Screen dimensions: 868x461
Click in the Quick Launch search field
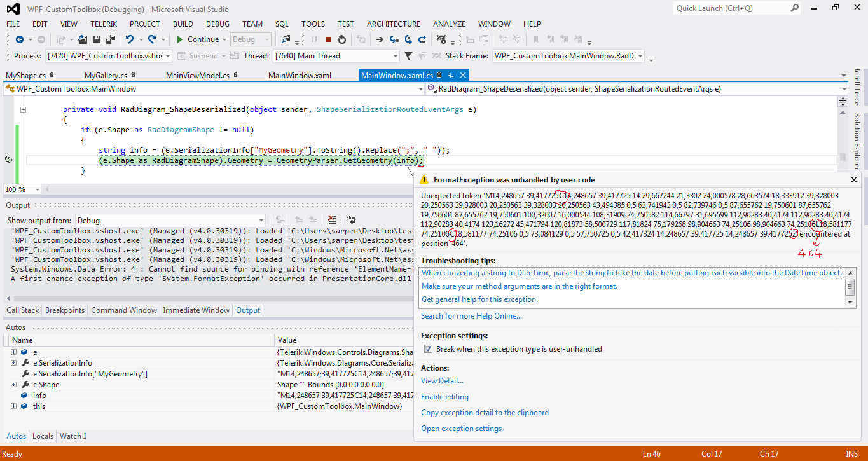(x=731, y=8)
